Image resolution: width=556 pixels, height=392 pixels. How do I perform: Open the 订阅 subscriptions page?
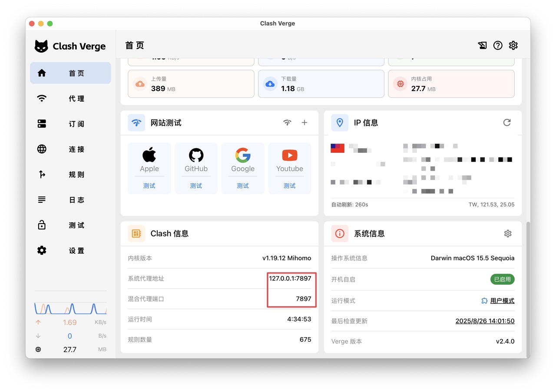click(x=70, y=124)
